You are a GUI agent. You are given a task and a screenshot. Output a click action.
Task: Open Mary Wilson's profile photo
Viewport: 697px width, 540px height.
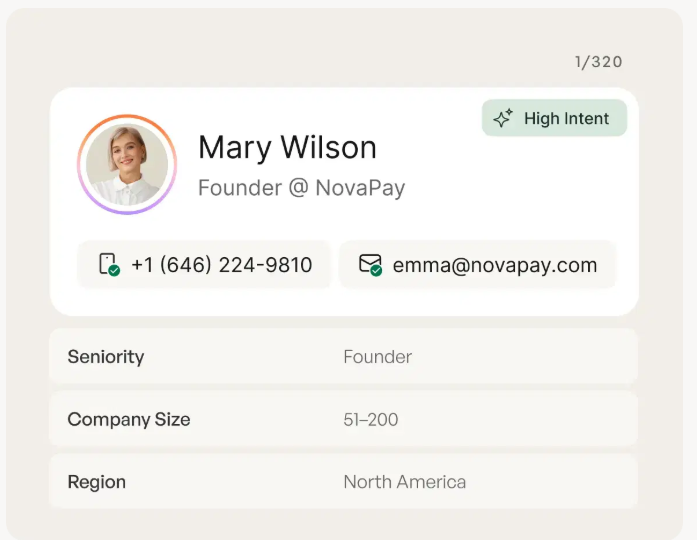(127, 164)
